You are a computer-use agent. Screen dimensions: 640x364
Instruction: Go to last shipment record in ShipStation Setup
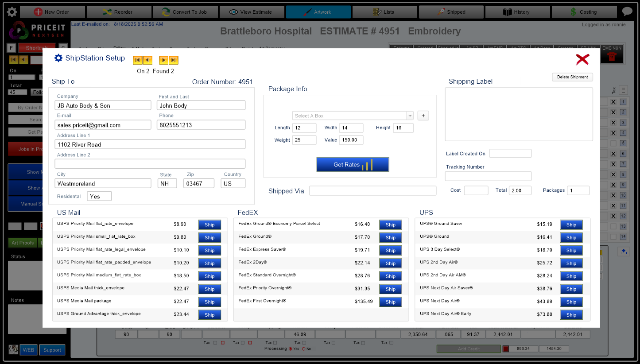pyautogui.click(x=174, y=60)
